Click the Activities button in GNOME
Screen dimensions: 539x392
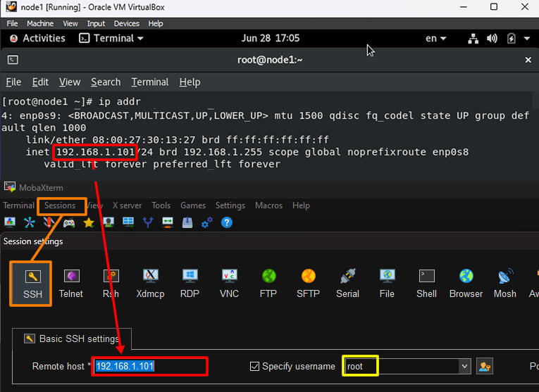coord(37,38)
